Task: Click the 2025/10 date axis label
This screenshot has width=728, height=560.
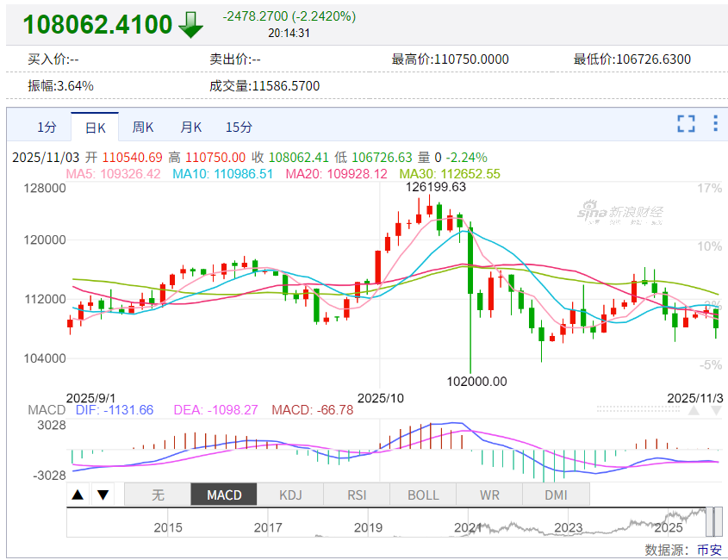Action: tap(380, 398)
